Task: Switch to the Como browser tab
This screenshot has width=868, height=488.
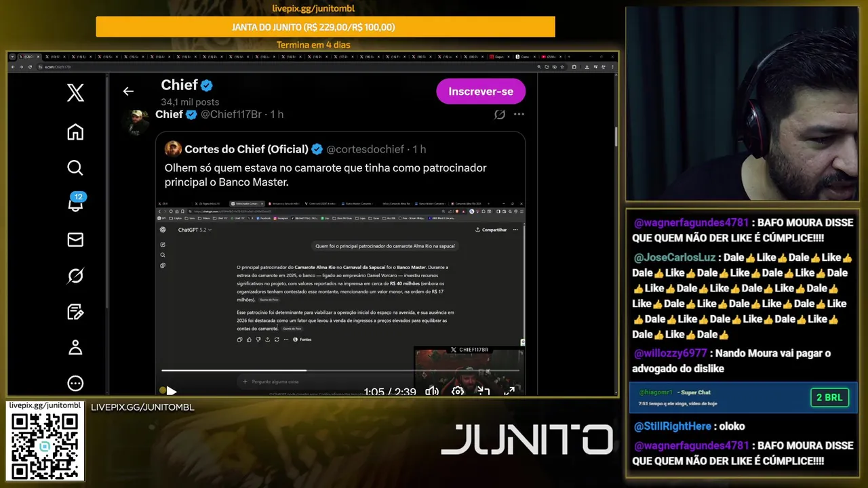Action: point(526,57)
